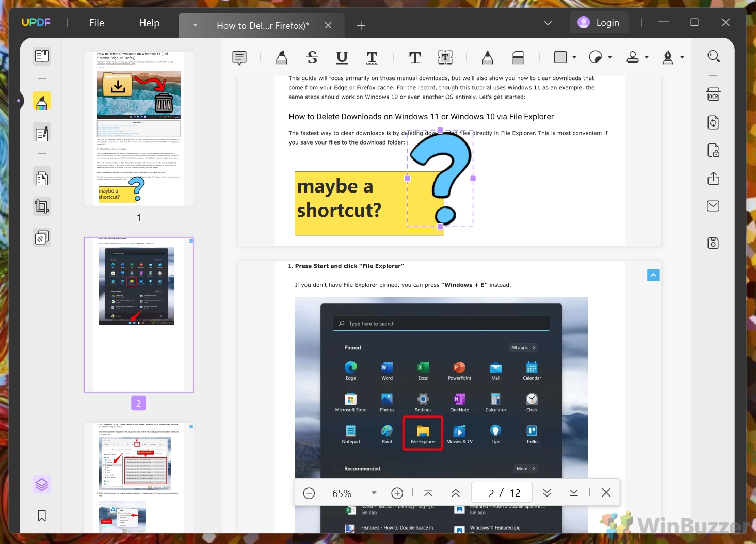
Task: Select the Text comment (typewriter) tool
Action: click(415, 57)
